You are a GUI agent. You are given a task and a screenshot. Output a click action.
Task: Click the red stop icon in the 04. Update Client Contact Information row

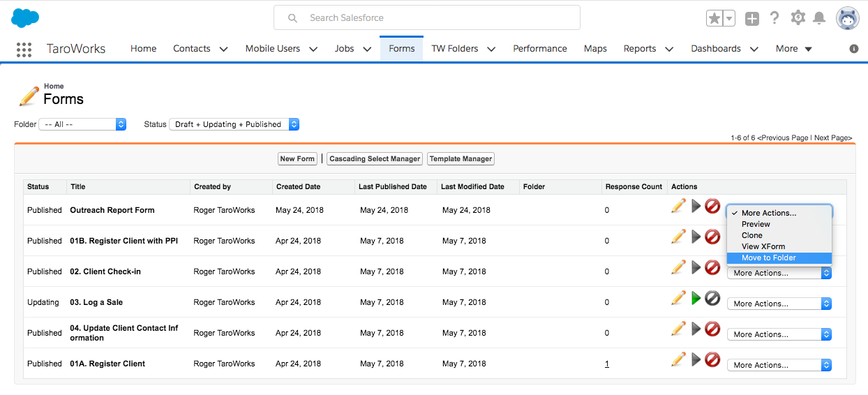tap(712, 329)
